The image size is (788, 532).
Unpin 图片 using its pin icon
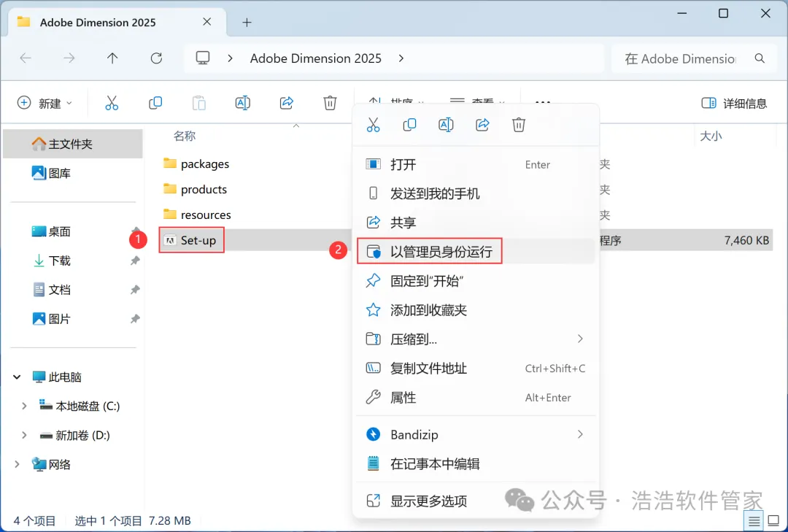pos(135,319)
